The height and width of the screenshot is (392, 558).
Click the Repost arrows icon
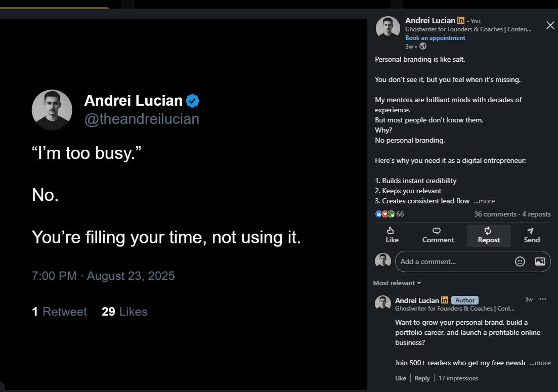pyautogui.click(x=488, y=231)
